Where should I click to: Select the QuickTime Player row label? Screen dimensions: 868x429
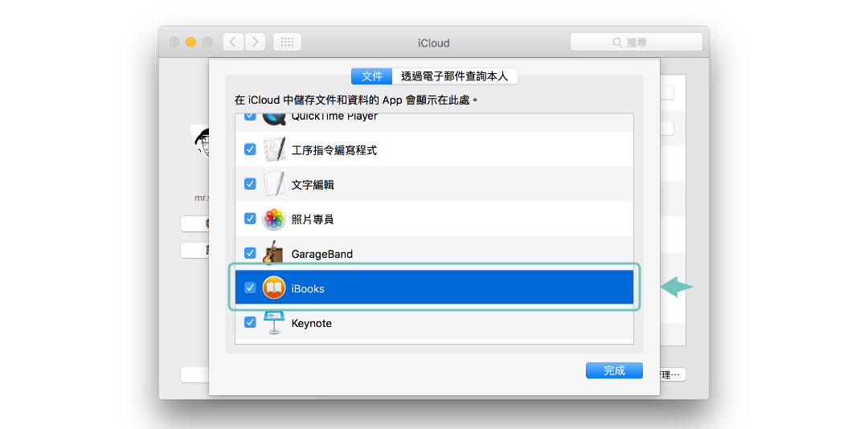coord(334,116)
